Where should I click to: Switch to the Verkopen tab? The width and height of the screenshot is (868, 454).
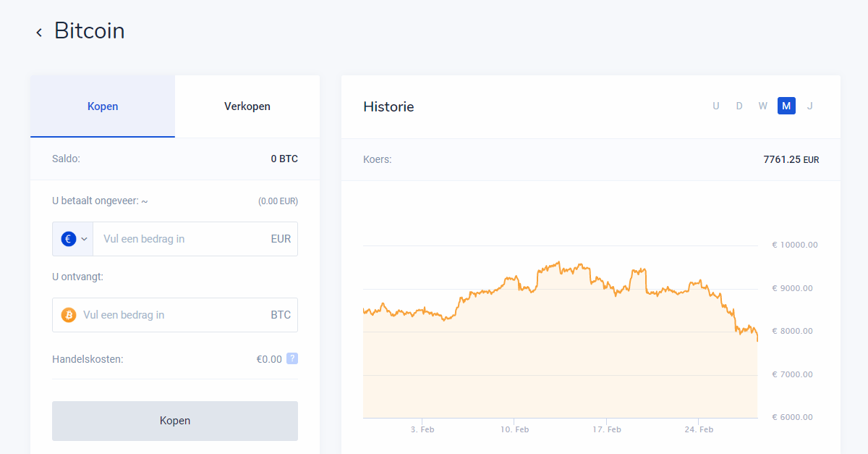tap(247, 106)
